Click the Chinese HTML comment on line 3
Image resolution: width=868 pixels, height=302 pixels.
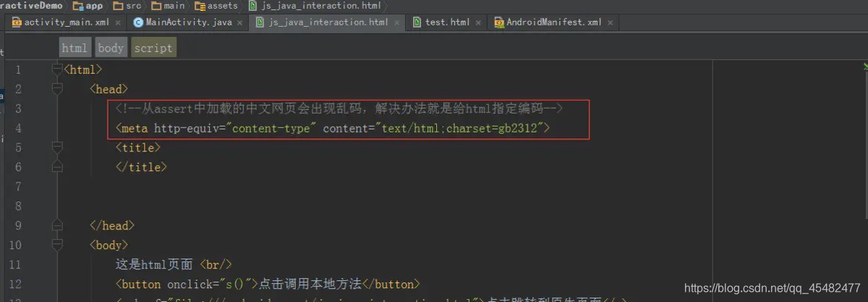339,109
